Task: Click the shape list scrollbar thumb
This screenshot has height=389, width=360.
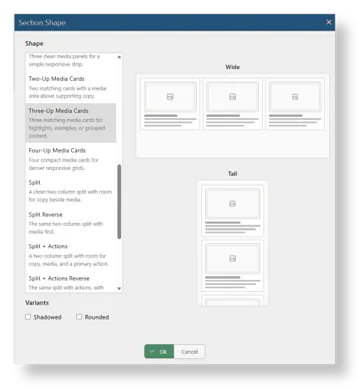Action: [119, 201]
